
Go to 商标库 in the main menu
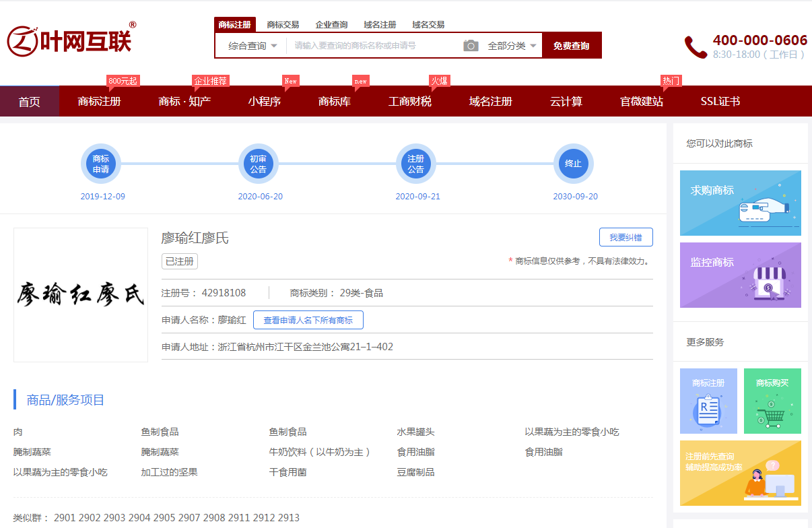[x=334, y=102]
